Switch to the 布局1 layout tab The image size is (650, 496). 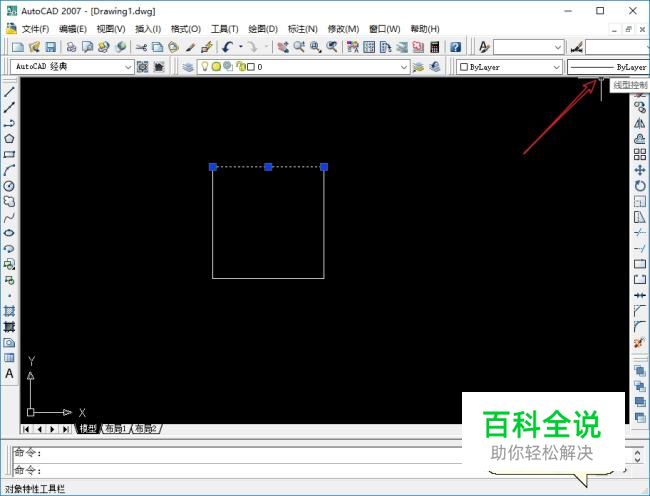point(116,428)
